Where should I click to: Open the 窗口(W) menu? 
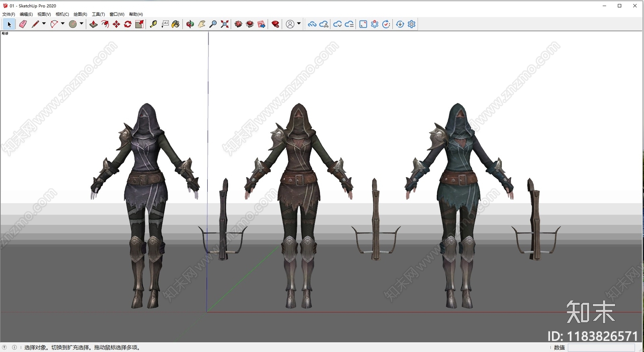[117, 14]
